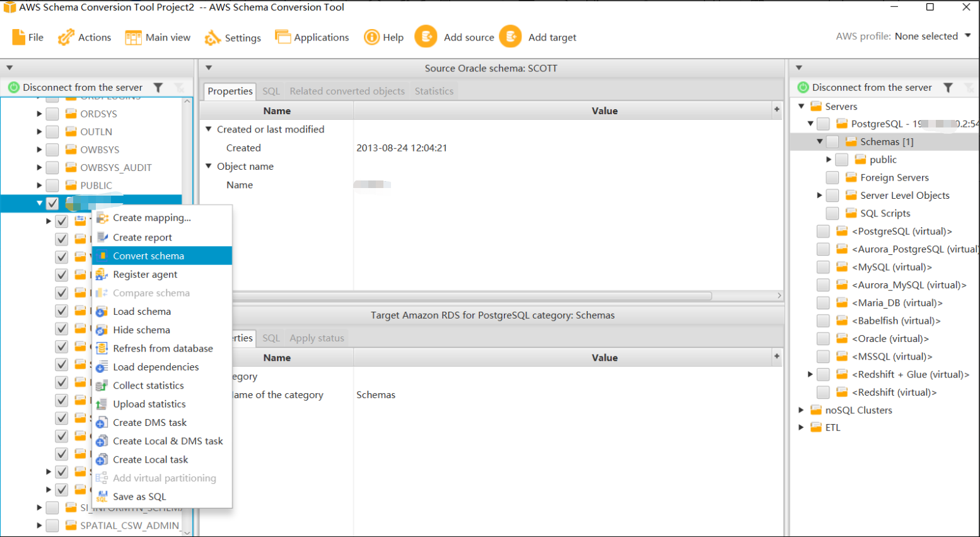This screenshot has height=537, width=980.
Task: Click the ORDSYS folder icon
Action: tap(71, 114)
